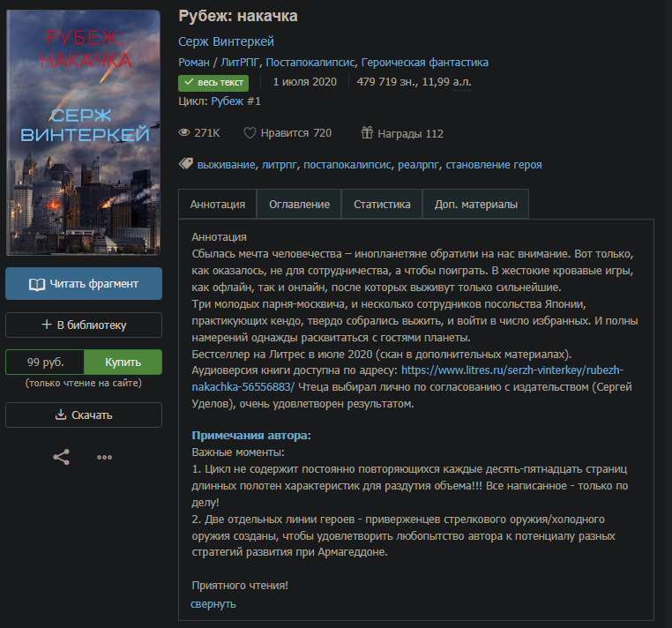Click the только чтение на сайте note
This screenshot has width=672, height=628.
84,383
